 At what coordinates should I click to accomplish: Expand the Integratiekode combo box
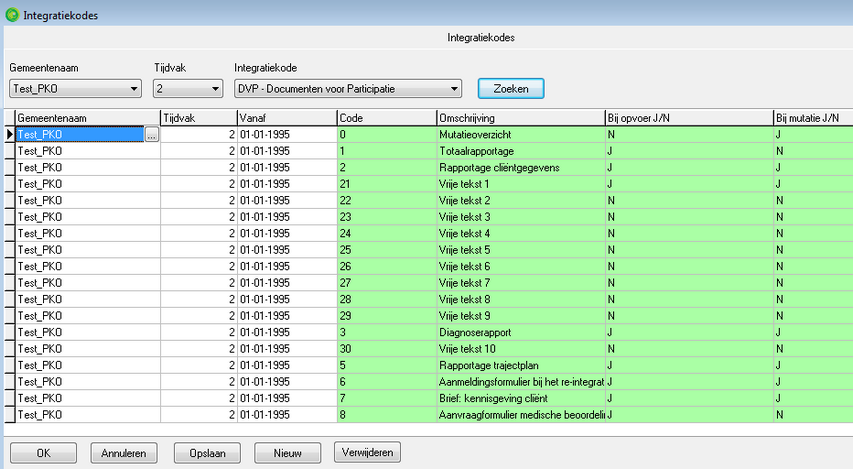click(x=348, y=89)
